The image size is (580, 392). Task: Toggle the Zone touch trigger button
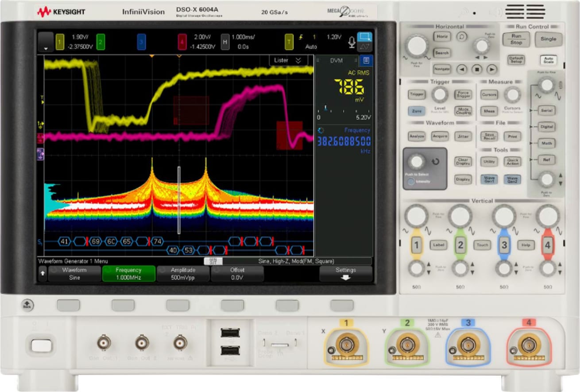tap(416, 112)
